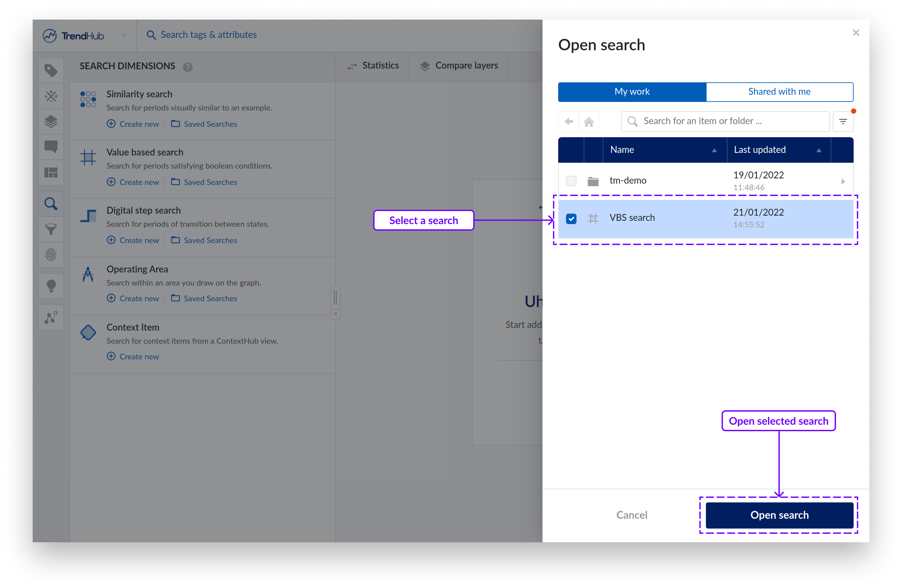
Task: Click the fingerprint icon in sidebar
Action: [x=51, y=255]
